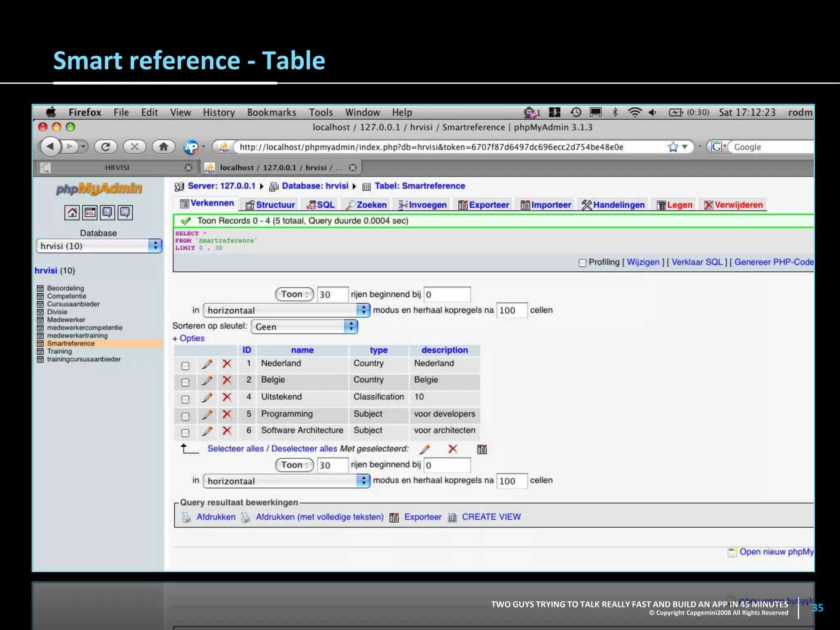Check the Programming row checkbox
Screen dimensions: 840x630
click(x=185, y=416)
